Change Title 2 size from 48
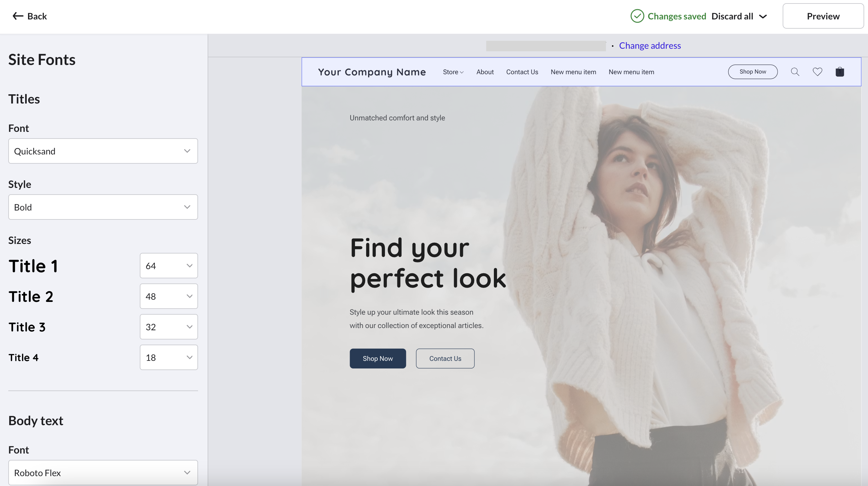Image resolution: width=868 pixels, height=486 pixels. 169,296
